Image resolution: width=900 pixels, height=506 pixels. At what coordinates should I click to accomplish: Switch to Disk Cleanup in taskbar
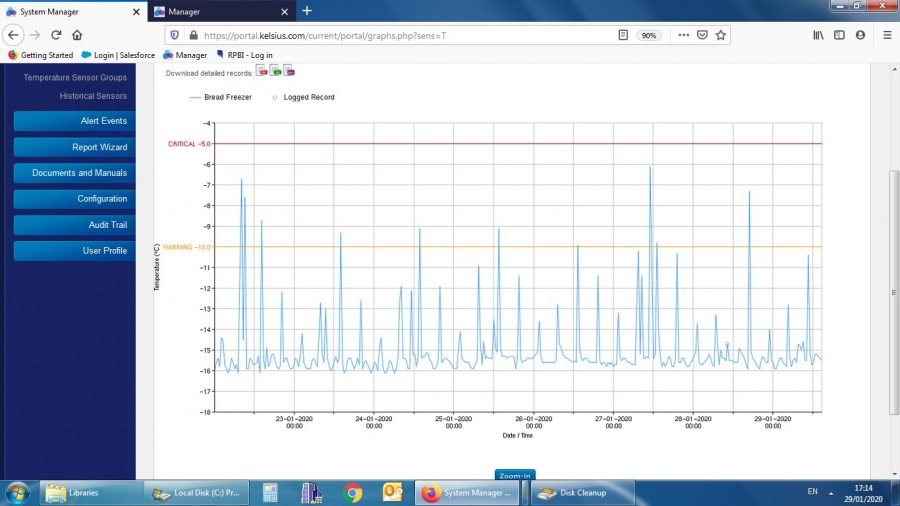click(x=583, y=493)
